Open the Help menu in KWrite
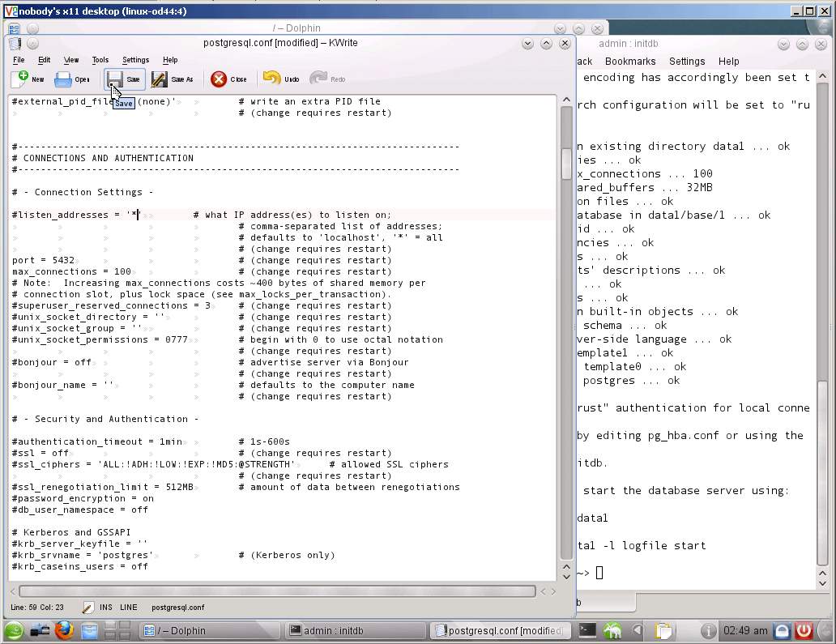This screenshot has width=836, height=644. 170,60
